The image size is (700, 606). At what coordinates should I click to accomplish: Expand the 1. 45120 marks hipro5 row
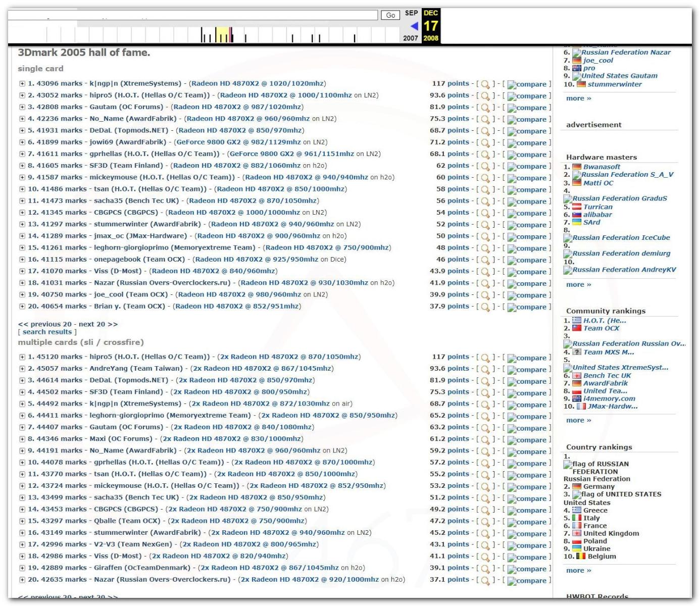(22, 357)
